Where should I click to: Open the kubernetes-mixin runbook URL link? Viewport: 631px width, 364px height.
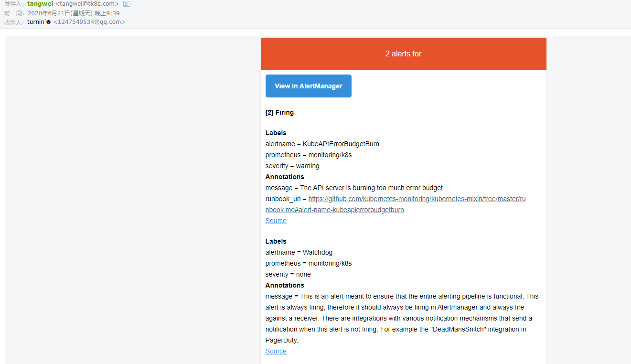[x=396, y=204]
